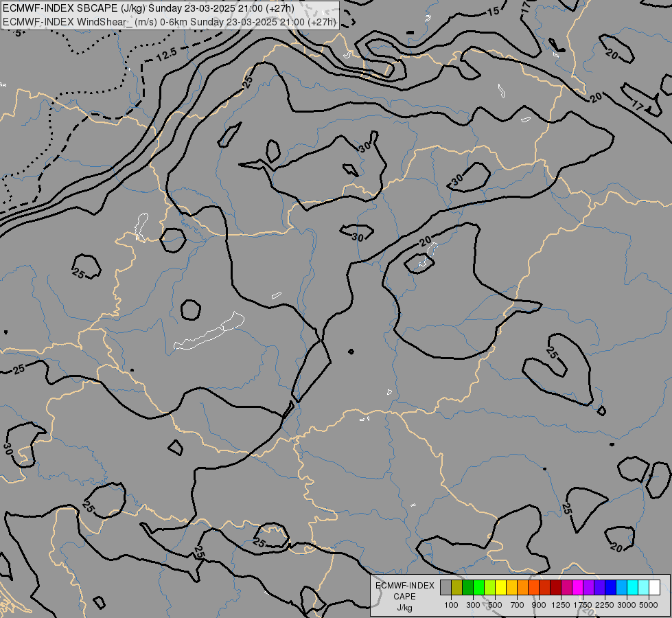Click the WindShear 0-6km title line
Screen dimensions: 672x618
(170, 22)
